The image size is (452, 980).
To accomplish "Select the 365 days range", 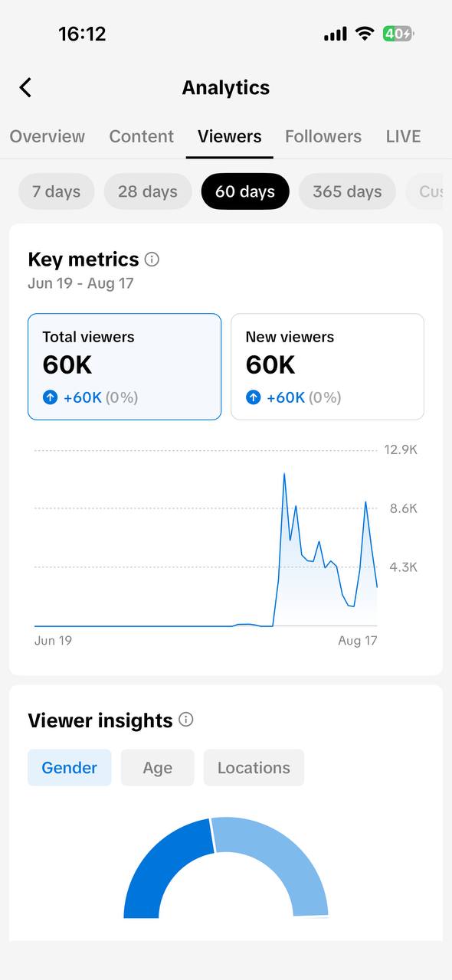I will click(x=347, y=191).
